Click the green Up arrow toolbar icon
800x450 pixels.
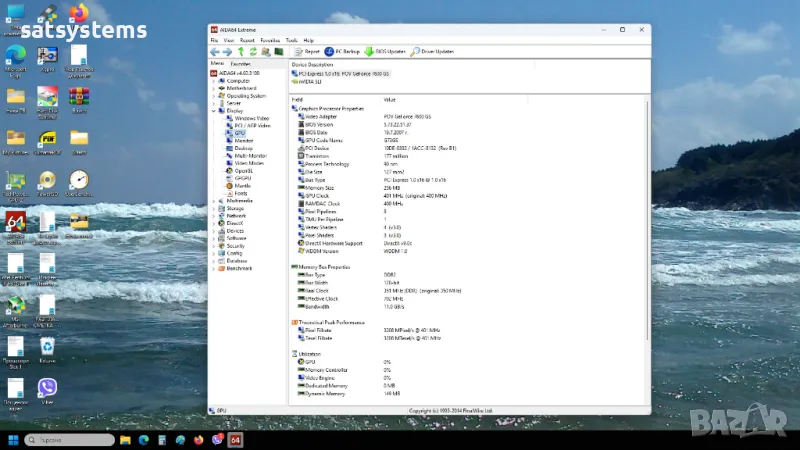[240, 51]
